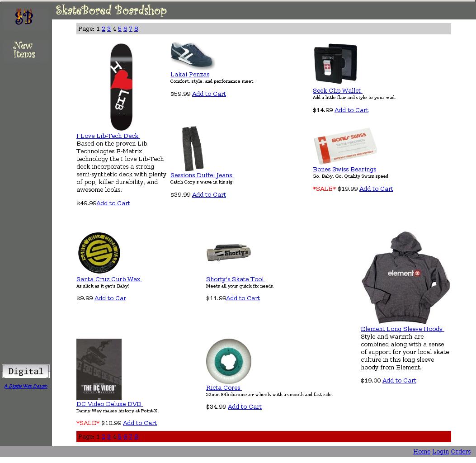Go to page 7 in top pager
476x463 pixels.
point(131,29)
